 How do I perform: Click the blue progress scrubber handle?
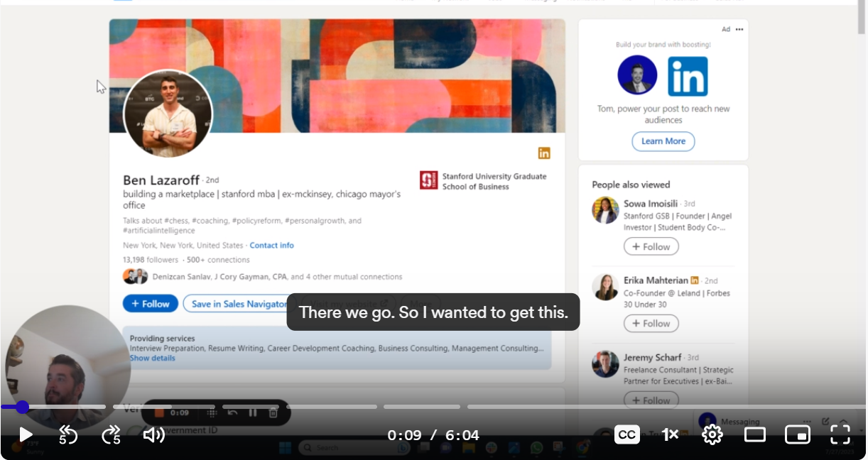point(22,407)
